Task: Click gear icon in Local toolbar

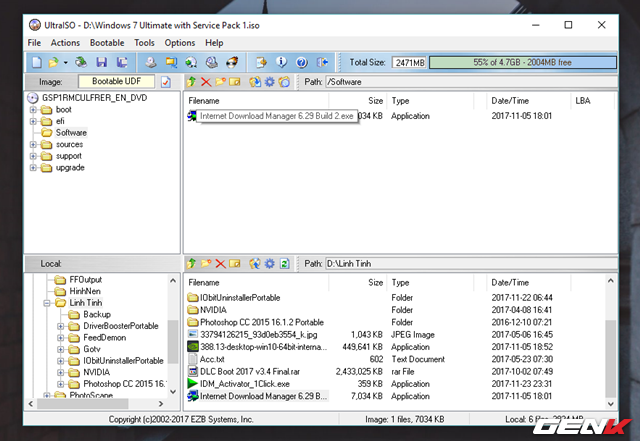Action: pyautogui.click(x=270, y=264)
